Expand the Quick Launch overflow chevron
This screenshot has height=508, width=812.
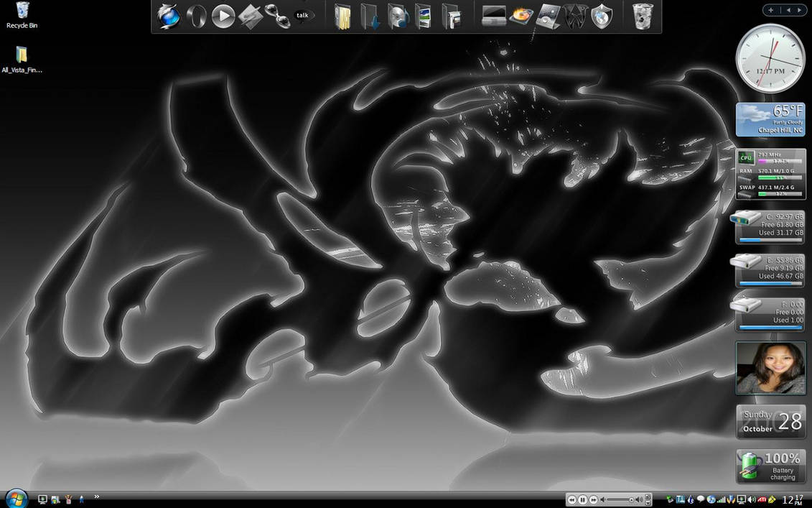pyautogui.click(x=96, y=497)
